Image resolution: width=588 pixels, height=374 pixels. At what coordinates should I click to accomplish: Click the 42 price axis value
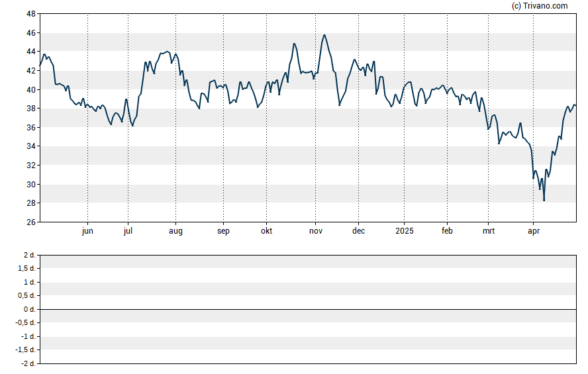[x=31, y=71]
